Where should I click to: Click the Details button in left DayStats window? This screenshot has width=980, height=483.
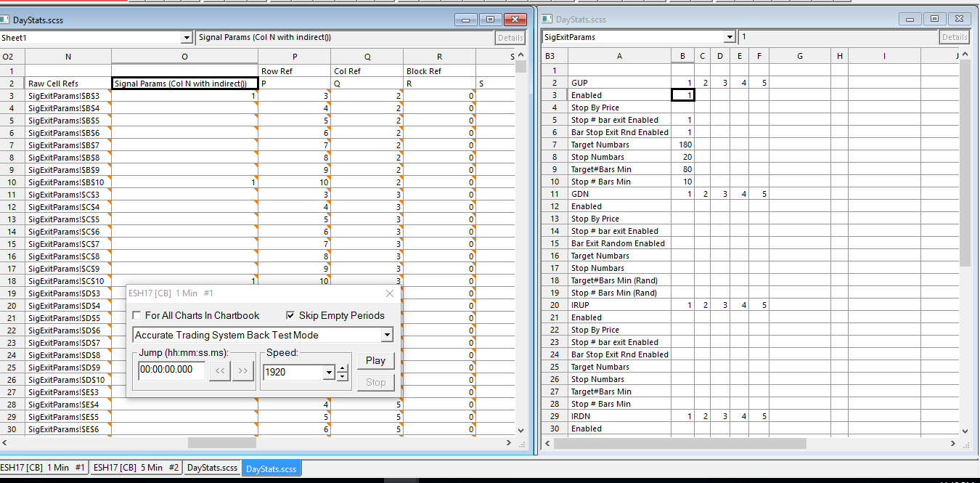point(510,38)
